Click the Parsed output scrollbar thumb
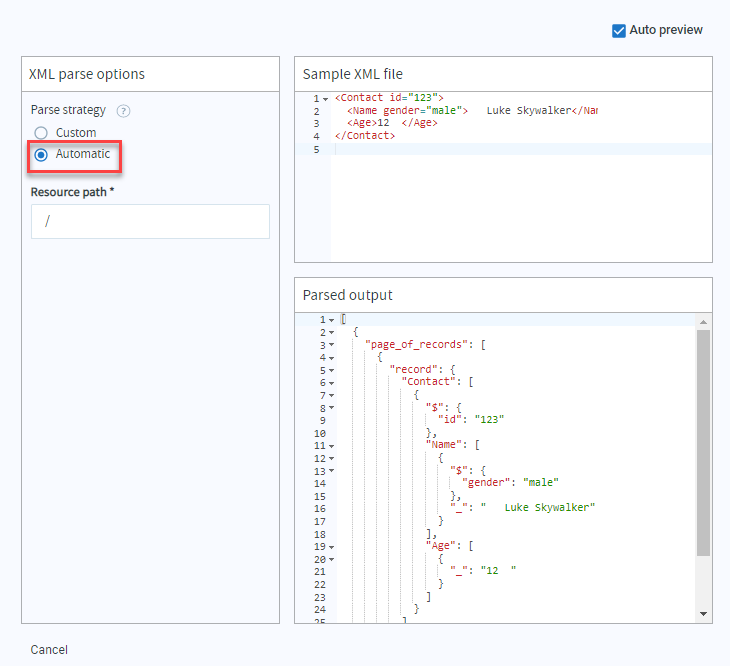730x667 pixels. [x=703, y=443]
